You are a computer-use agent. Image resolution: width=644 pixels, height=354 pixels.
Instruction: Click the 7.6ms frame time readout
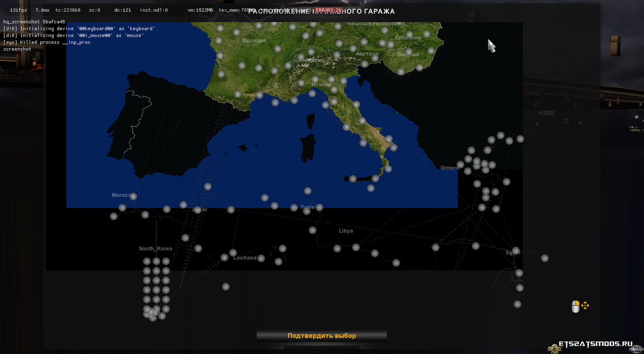(43, 10)
